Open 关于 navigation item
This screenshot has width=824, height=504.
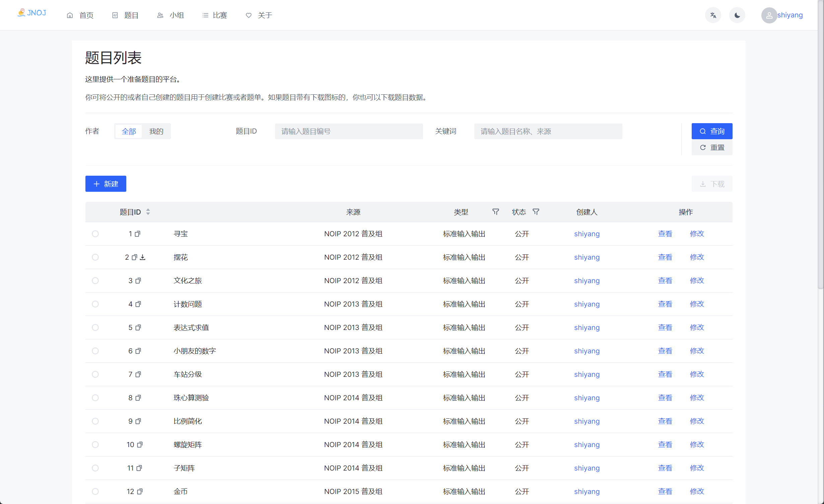point(259,15)
